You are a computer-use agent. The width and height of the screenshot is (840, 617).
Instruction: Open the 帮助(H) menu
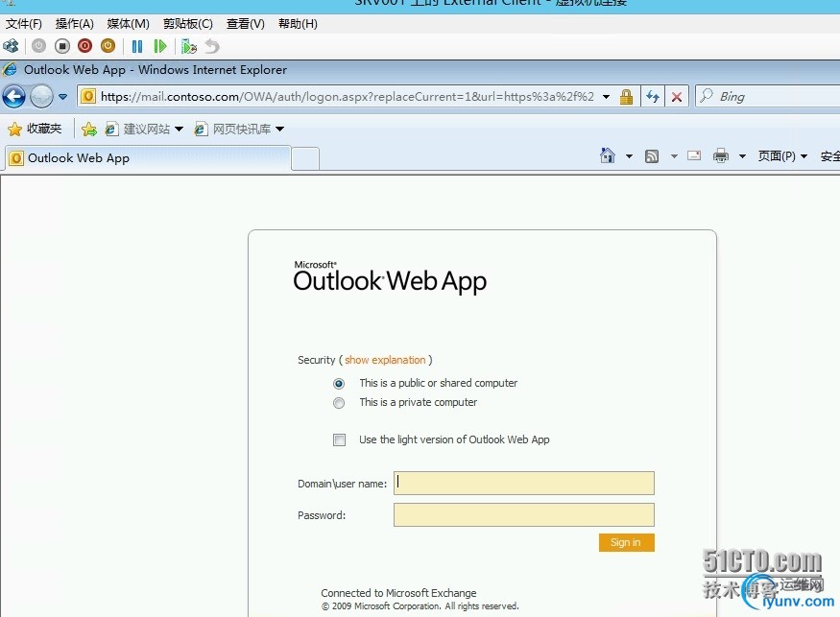298,24
